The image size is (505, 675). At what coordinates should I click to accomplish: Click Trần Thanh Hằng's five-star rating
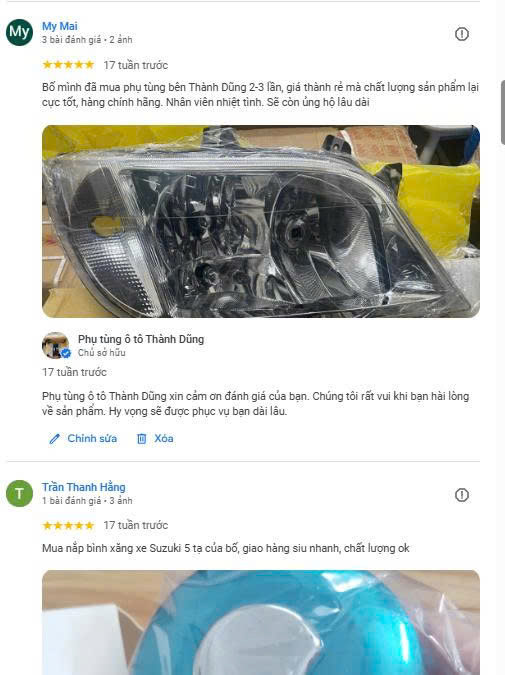68,526
